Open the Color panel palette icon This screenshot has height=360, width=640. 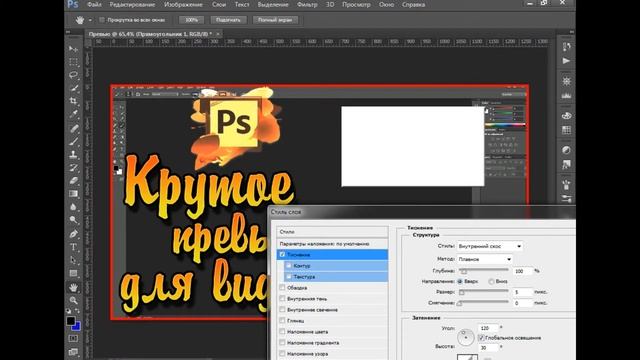point(566,116)
